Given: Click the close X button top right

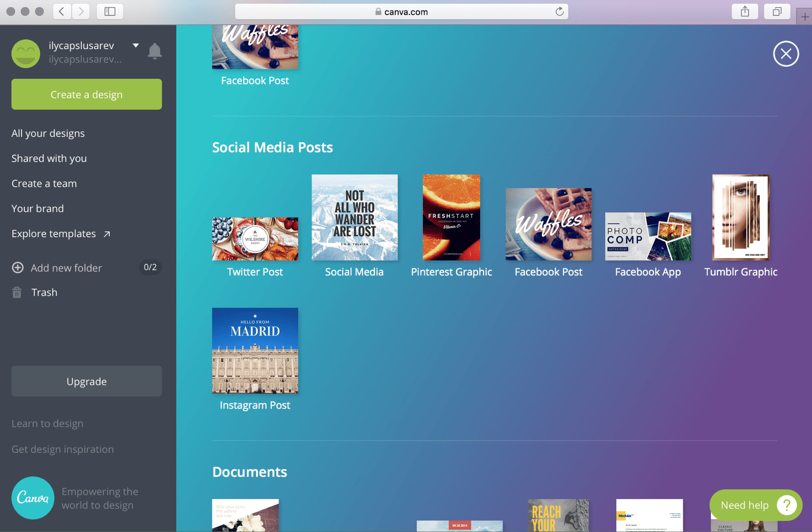Looking at the screenshot, I should (x=786, y=54).
